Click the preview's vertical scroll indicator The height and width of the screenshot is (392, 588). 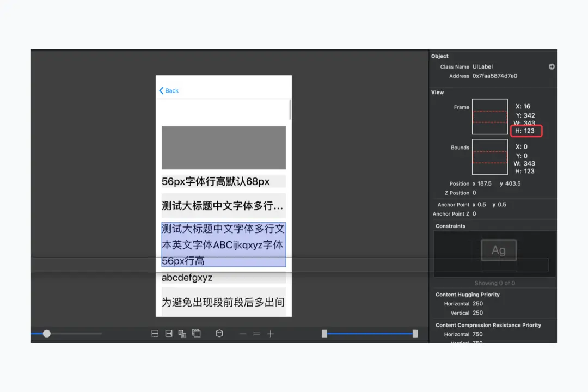point(290,109)
